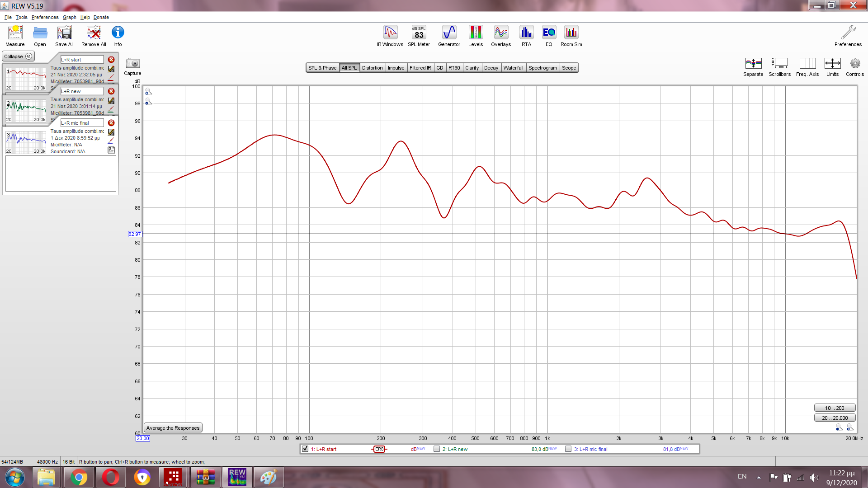868x488 pixels.
Task: Enable the L+R mic final trace checkbox
Action: pos(568,449)
